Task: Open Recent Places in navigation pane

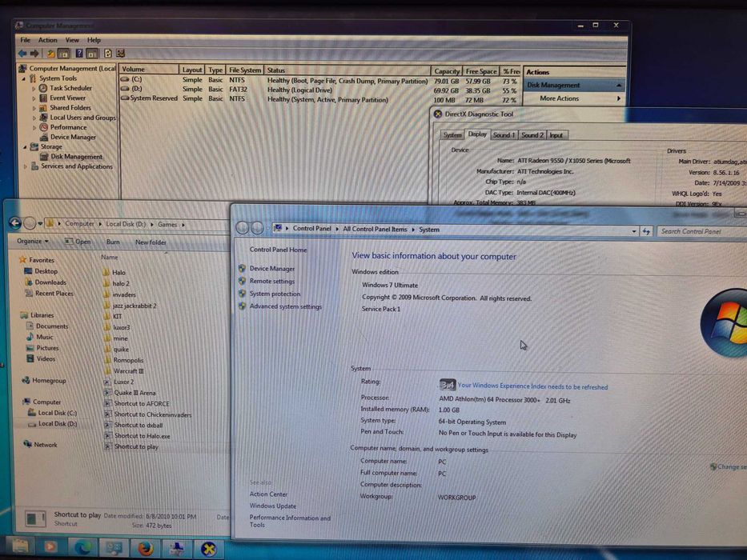Action: tap(54, 294)
